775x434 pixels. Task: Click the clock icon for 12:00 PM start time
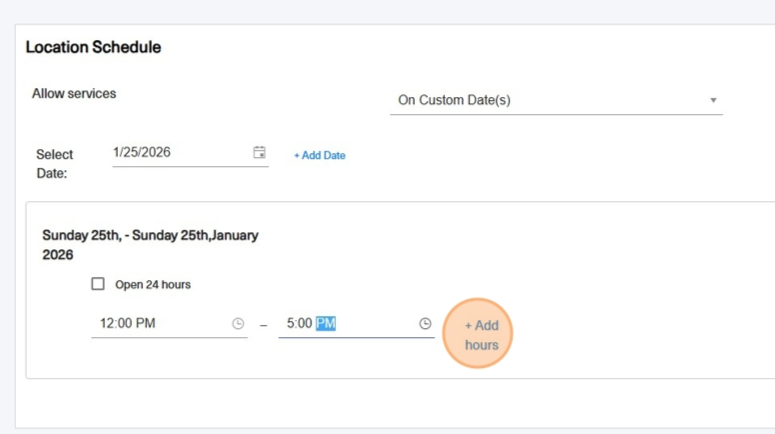[x=238, y=324]
